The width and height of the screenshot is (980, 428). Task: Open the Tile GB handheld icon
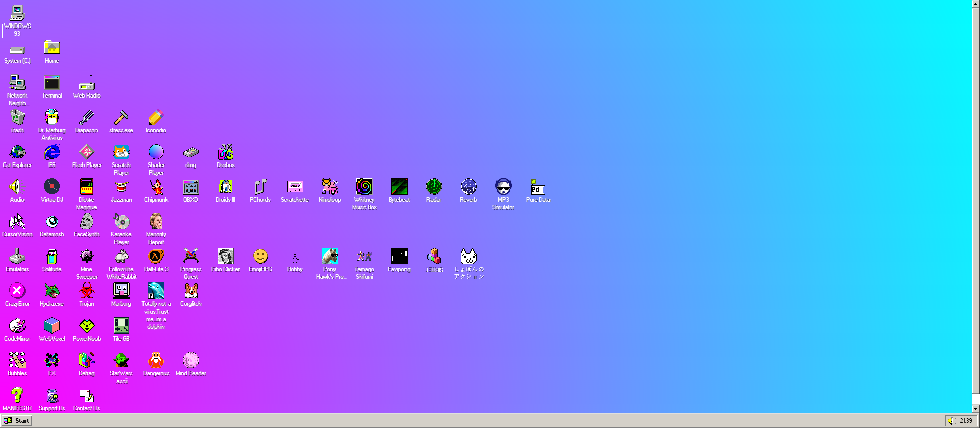121,326
